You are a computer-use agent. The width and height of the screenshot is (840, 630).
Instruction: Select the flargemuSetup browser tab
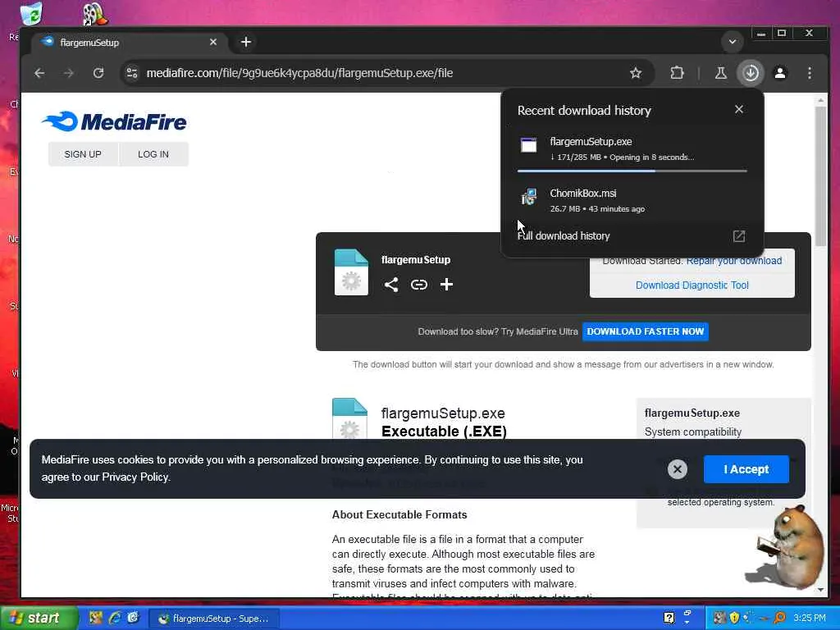(x=129, y=42)
